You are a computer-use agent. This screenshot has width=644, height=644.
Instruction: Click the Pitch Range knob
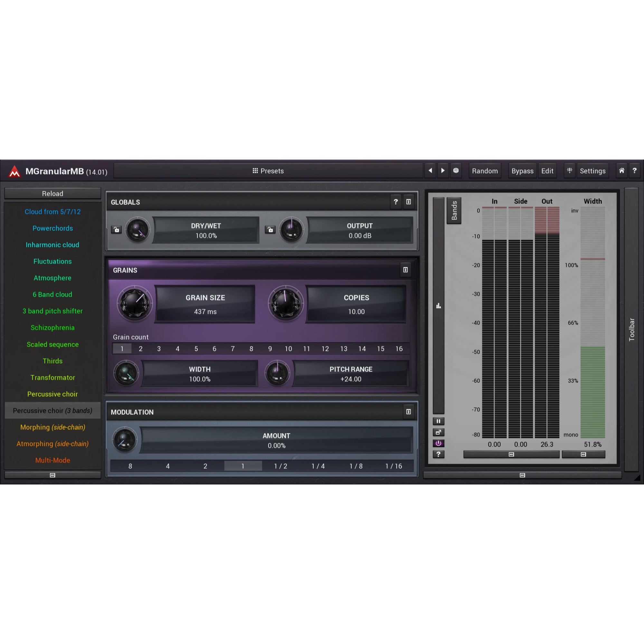tap(277, 373)
